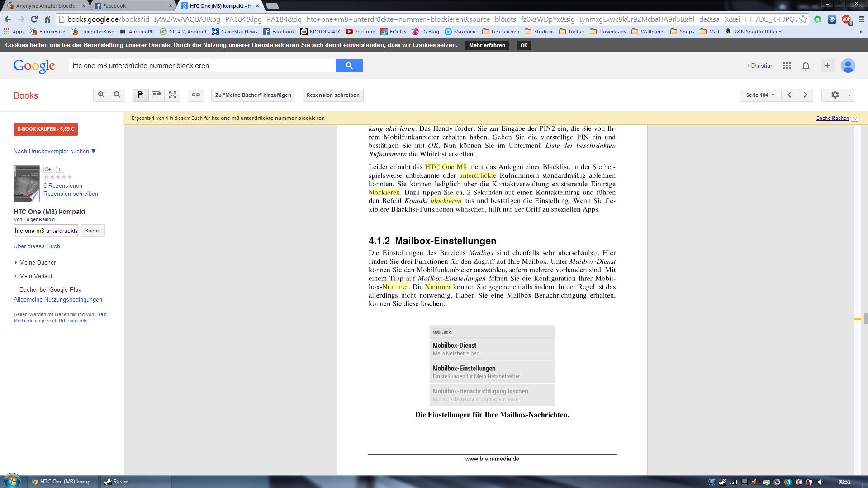The width and height of the screenshot is (868, 488).
Task: Zoom in on the book page
Action: 101,95
